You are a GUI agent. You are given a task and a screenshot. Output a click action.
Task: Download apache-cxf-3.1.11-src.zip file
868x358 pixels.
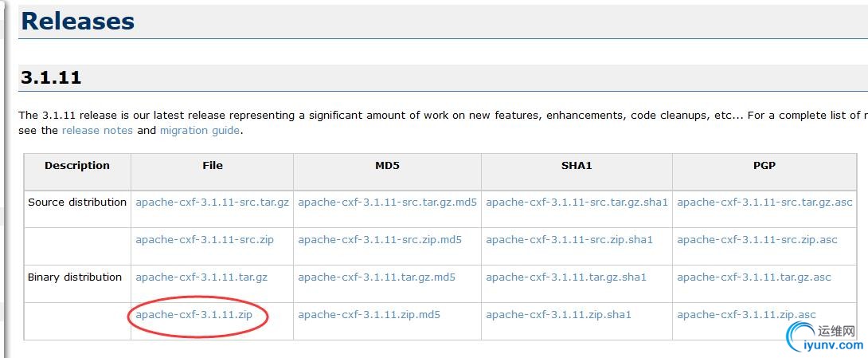[205, 240]
